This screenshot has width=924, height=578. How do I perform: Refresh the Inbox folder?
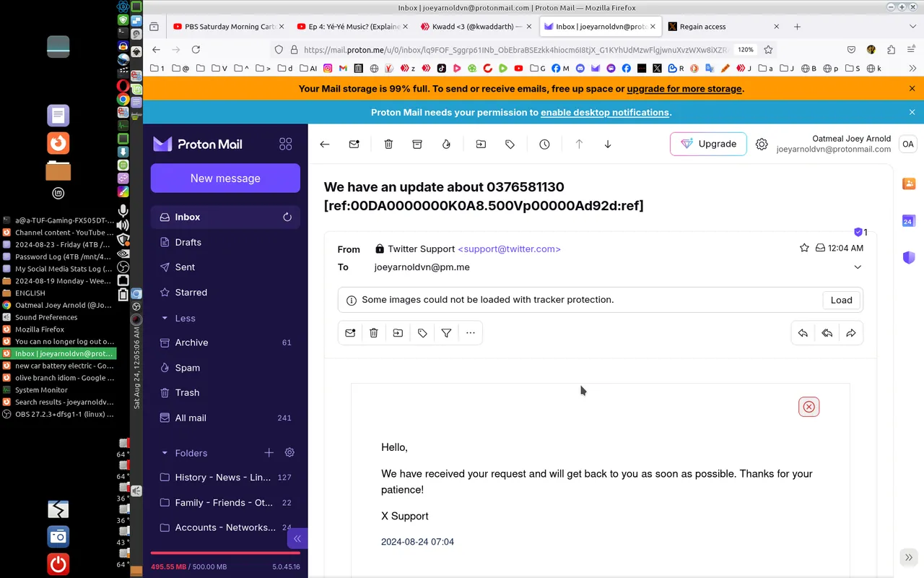pyautogui.click(x=287, y=217)
